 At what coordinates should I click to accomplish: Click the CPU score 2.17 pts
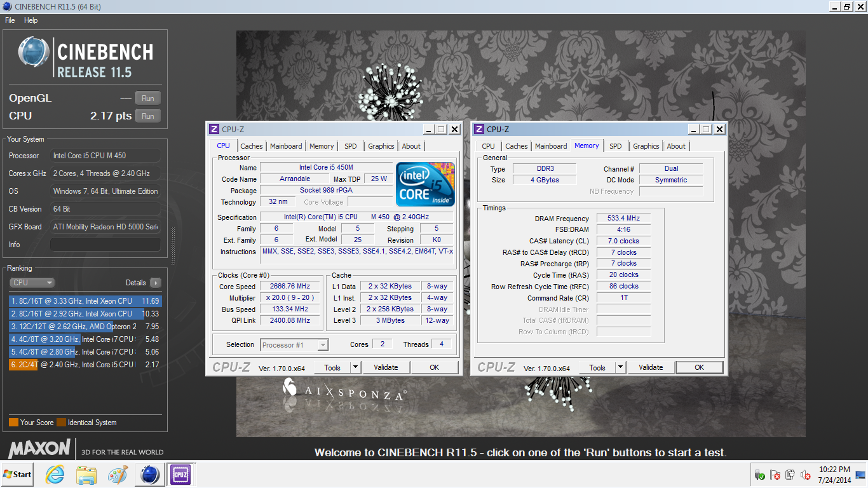pos(111,116)
